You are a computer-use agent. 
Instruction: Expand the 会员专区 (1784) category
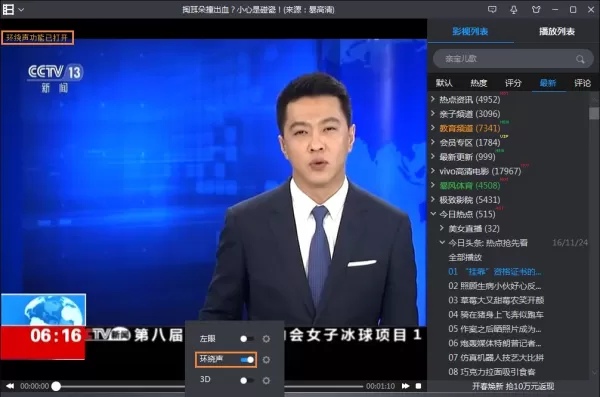[x=433, y=142]
